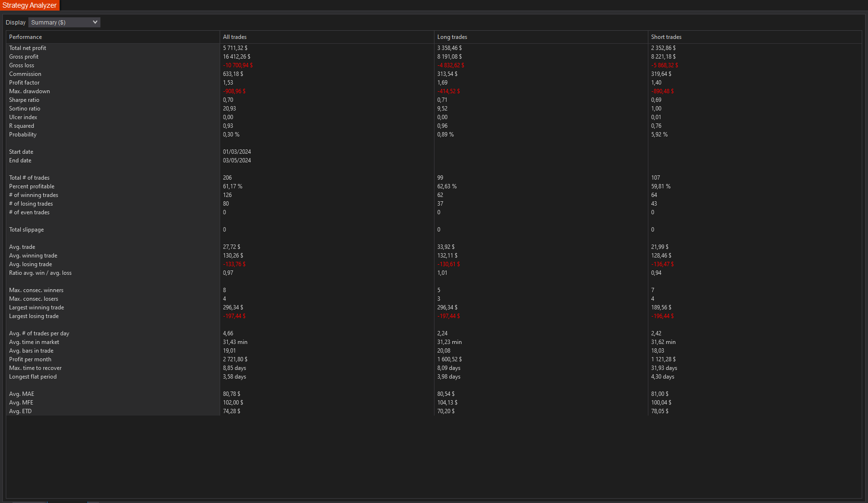Image resolution: width=868 pixels, height=503 pixels.
Task: Select the Short trades net profit 2 352,86 $
Action: [663, 48]
